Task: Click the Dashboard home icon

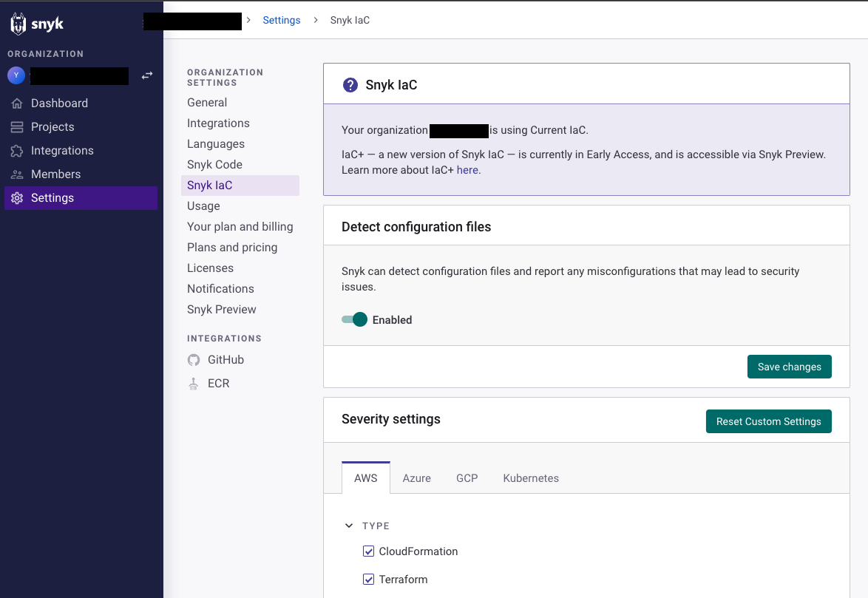Action: point(17,103)
